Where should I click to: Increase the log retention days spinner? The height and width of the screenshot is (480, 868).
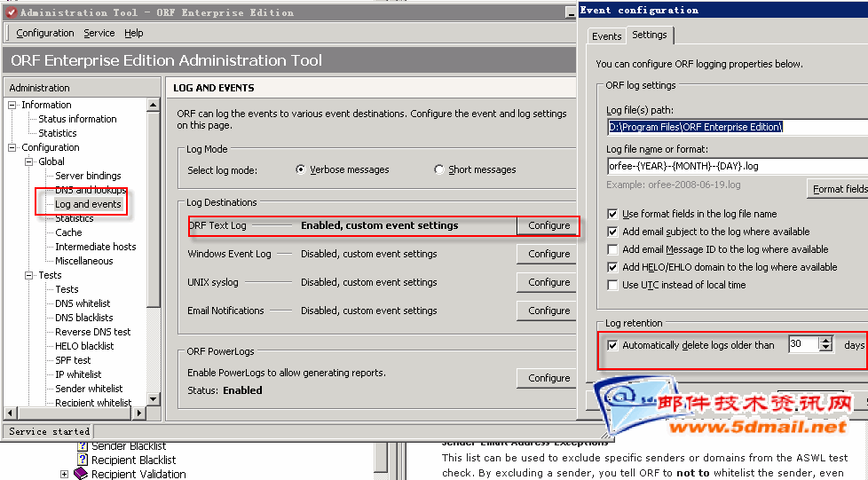826,340
